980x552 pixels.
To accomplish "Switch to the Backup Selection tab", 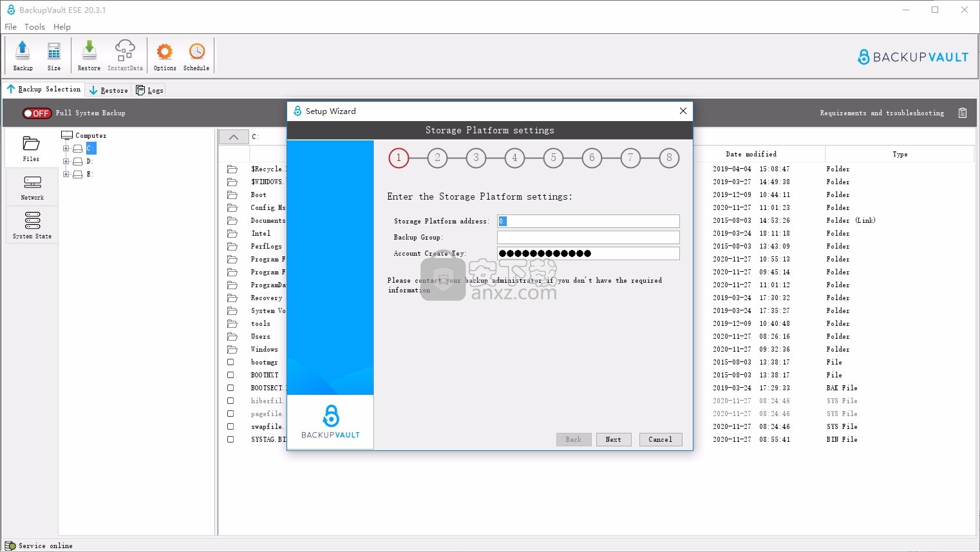I will [44, 89].
